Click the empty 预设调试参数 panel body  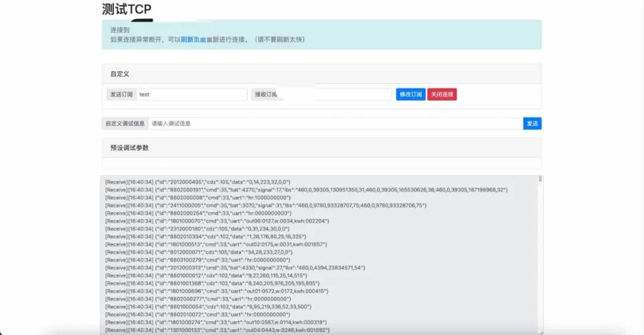click(x=321, y=163)
